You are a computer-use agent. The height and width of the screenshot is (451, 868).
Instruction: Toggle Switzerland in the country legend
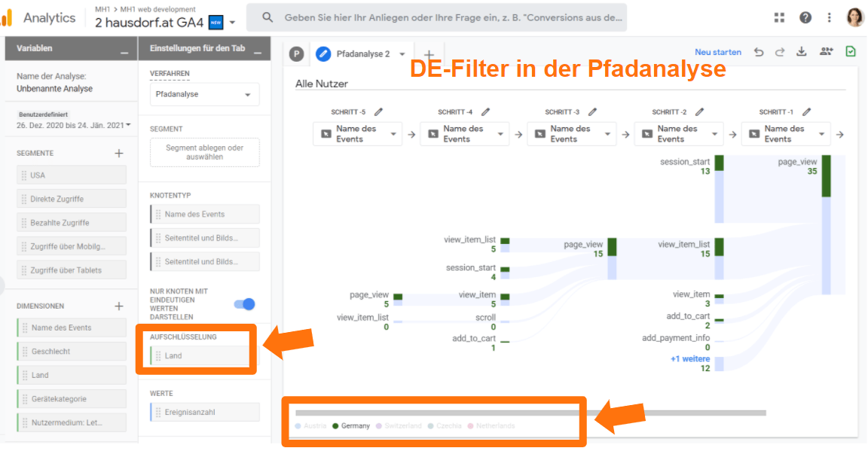[x=400, y=425]
